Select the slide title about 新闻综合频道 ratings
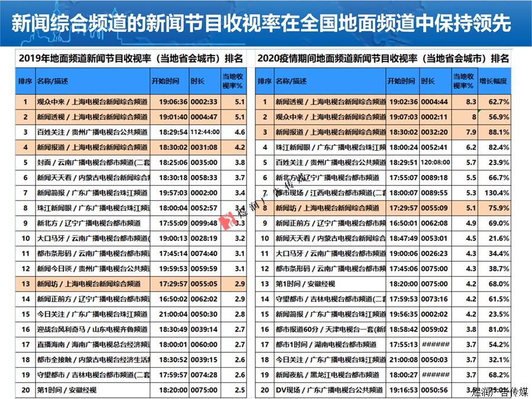Image resolution: width=532 pixels, height=399 pixels. point(261,23)
